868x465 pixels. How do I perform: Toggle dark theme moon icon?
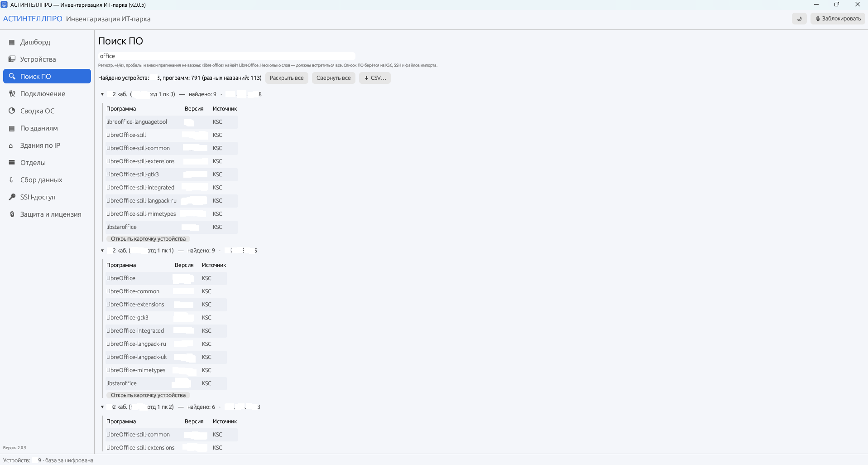click(x=799, y=19)
